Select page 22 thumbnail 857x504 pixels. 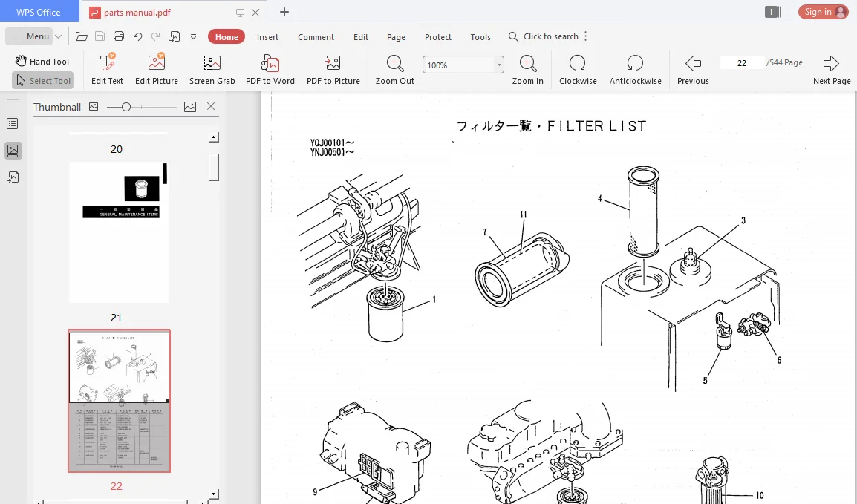119,401
